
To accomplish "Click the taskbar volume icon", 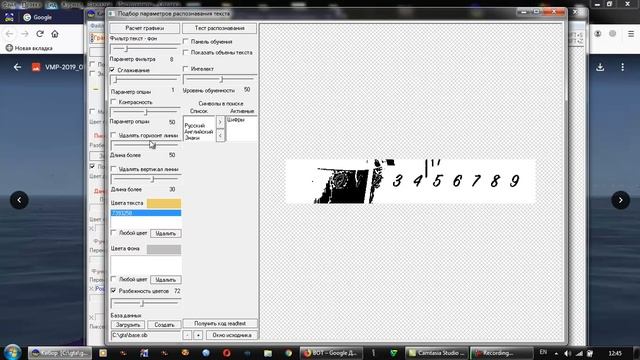I will tap(567, 353).
